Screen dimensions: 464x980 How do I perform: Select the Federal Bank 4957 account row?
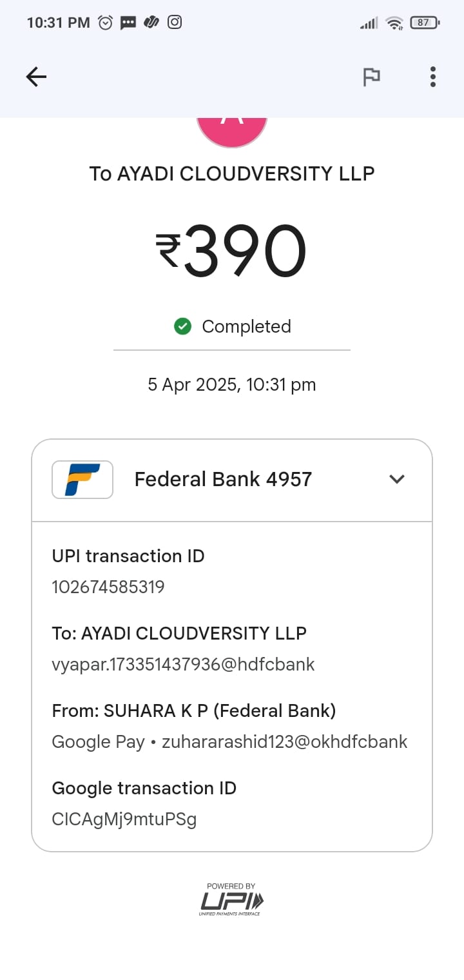[223, 479]
